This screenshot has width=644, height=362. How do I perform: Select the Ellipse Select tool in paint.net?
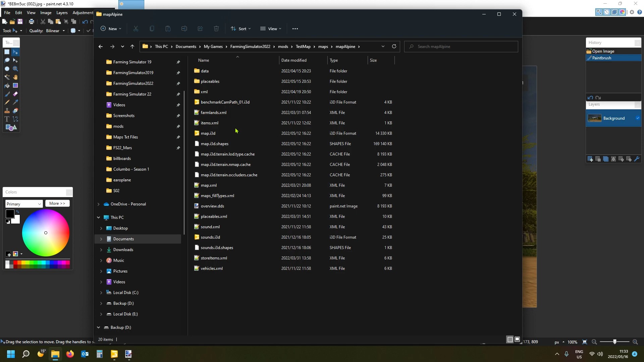click(7, 69)
